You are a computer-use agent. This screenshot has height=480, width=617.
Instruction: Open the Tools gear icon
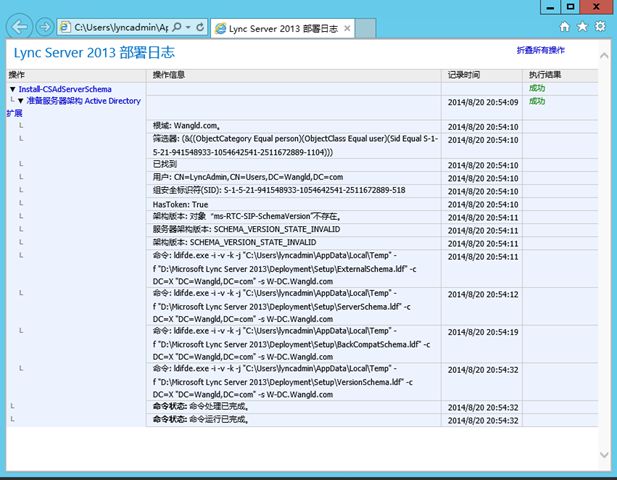click(x=600, y=26)
